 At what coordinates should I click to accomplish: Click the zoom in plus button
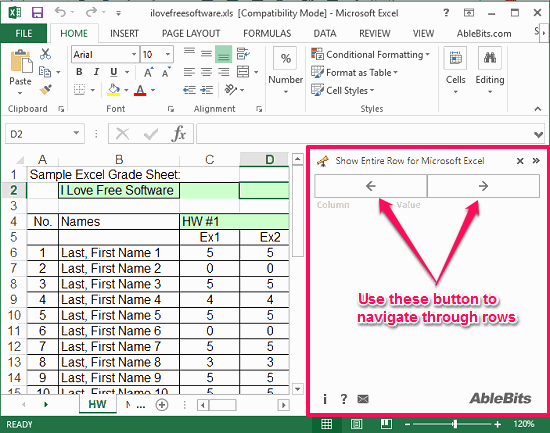[x=497, y=424]
